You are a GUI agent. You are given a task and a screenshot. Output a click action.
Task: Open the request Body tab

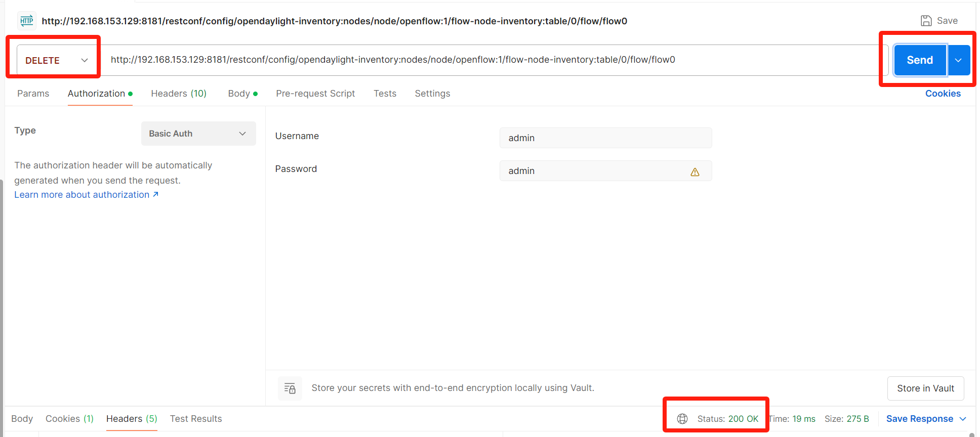coord(242,94)
